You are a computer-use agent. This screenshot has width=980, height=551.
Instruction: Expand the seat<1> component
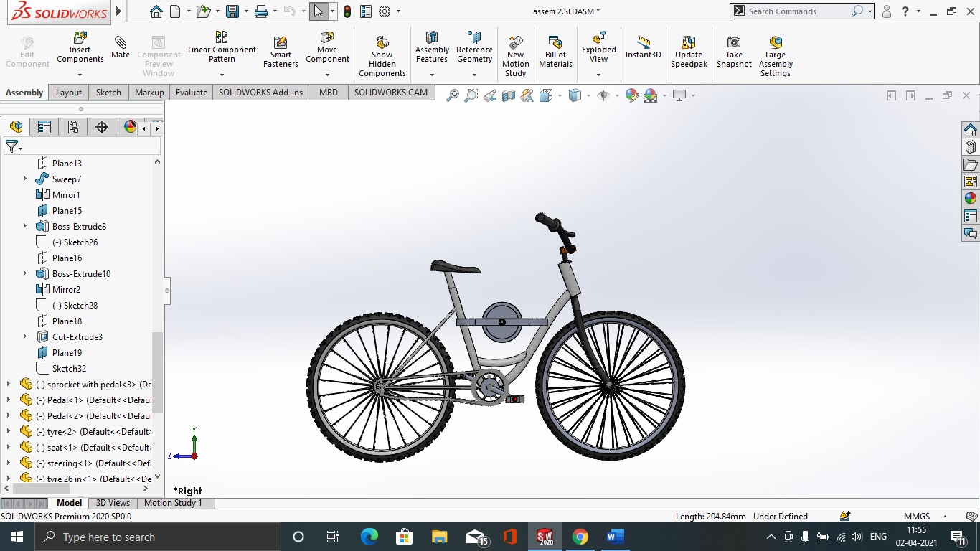point(9,447)
